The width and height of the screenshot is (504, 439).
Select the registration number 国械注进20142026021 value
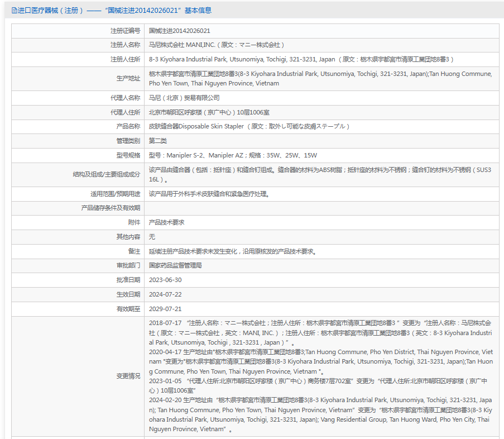tap(179, 31)
